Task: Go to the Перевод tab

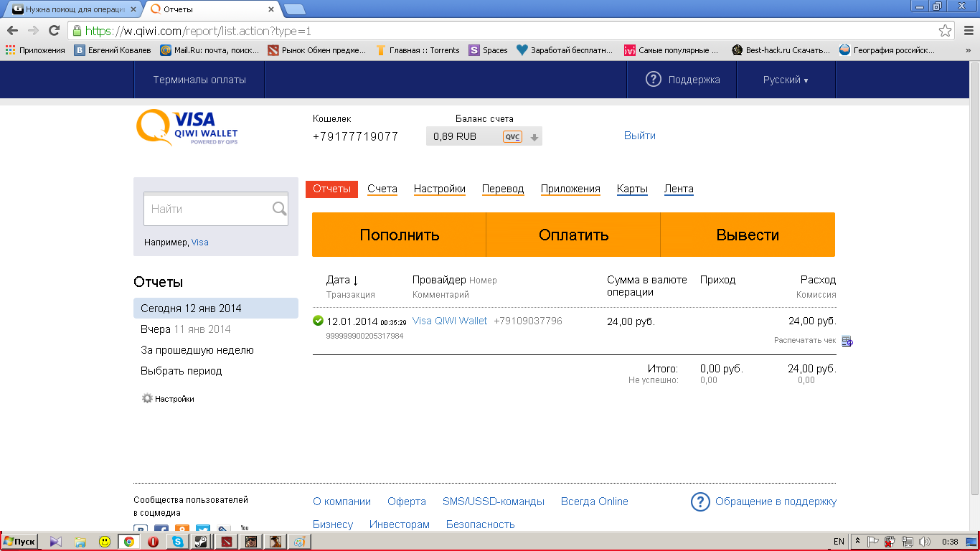Action: (503, 189)
